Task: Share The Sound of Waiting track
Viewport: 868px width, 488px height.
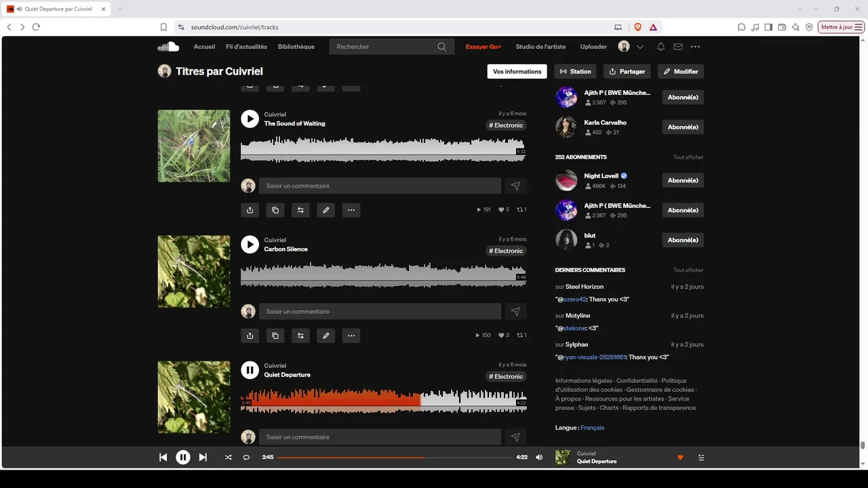Action: pos(250,210)
